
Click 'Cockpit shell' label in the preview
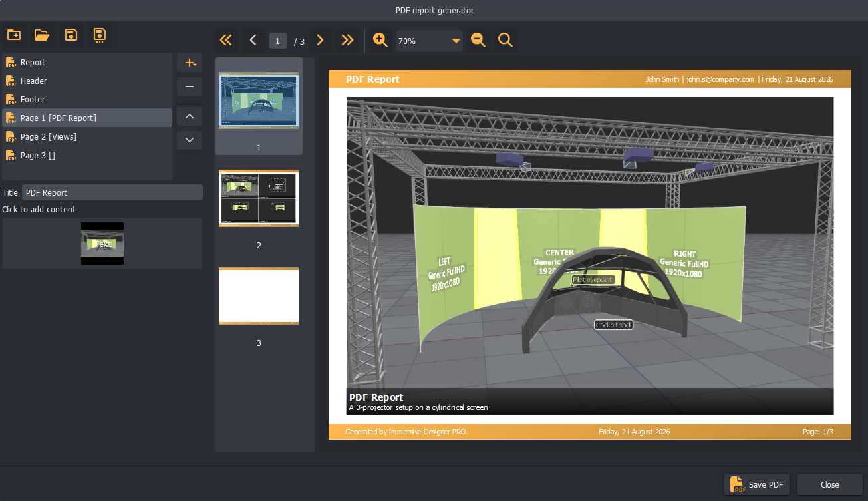point(613,325)
